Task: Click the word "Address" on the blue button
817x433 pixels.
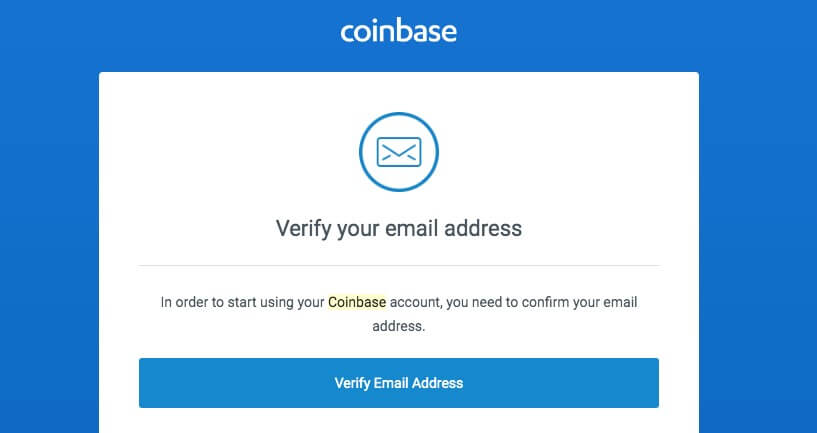Action: [x=438, y=383]
